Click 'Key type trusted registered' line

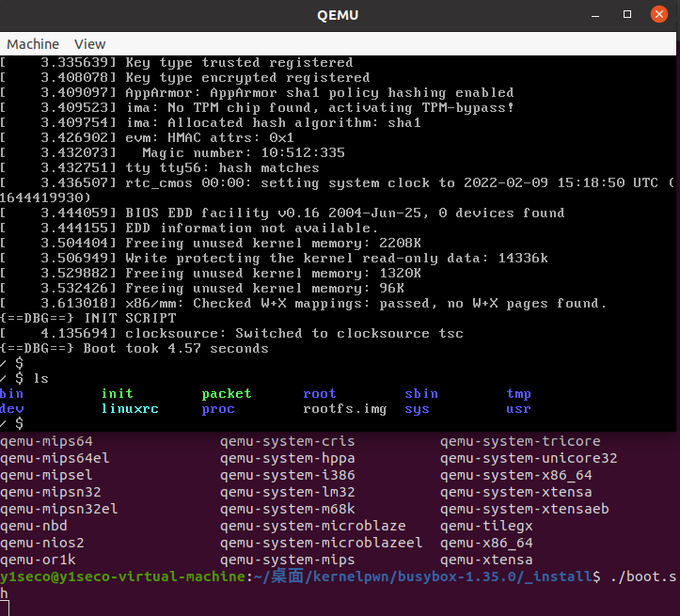[177, 62]
